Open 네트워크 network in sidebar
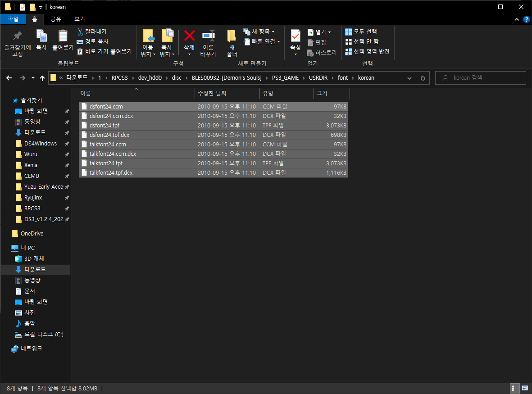This screenshot has height=394, width=532. [27, 349]
